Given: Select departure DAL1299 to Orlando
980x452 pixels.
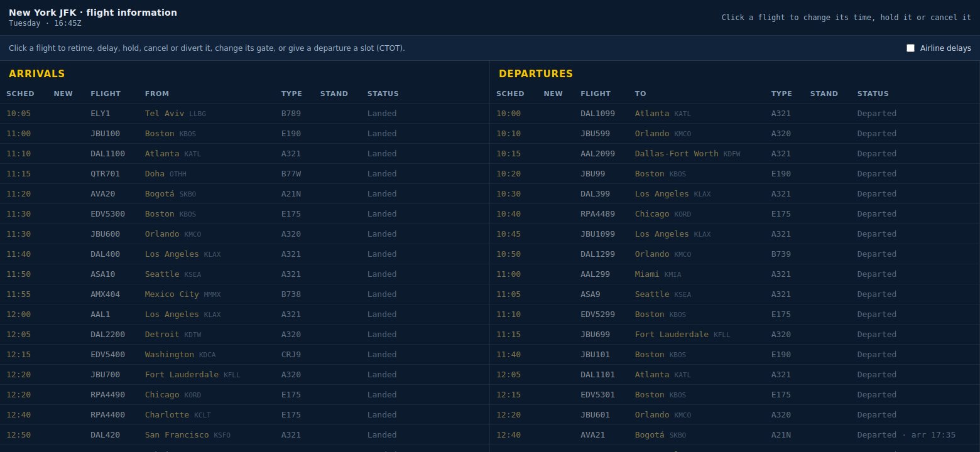Looking at the screenshot, I should [735, 254].
